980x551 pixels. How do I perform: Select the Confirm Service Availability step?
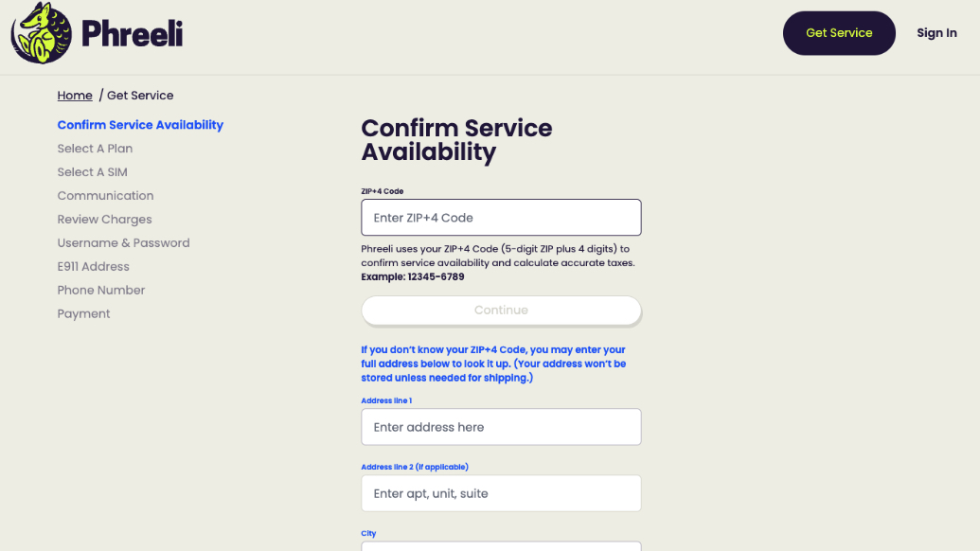coord(140,124)
